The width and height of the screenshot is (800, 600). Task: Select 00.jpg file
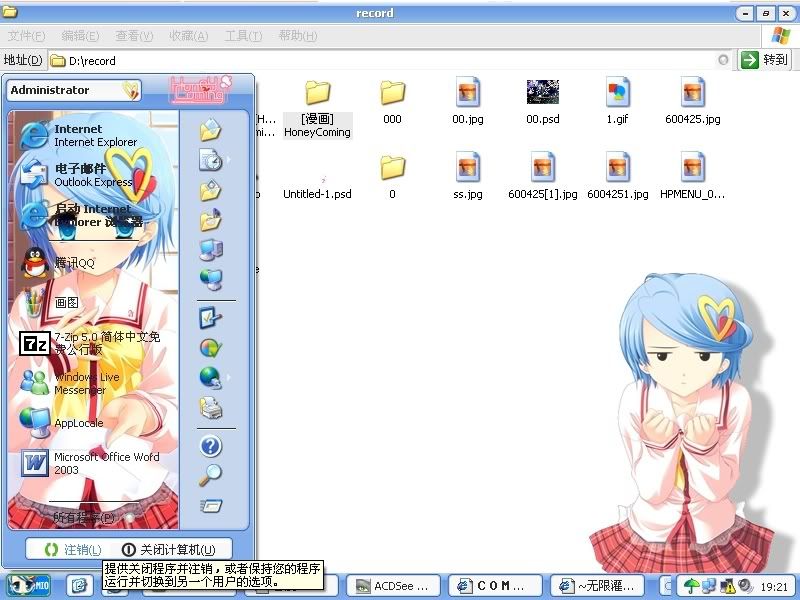pyautogui.click(x=467, y=102)
